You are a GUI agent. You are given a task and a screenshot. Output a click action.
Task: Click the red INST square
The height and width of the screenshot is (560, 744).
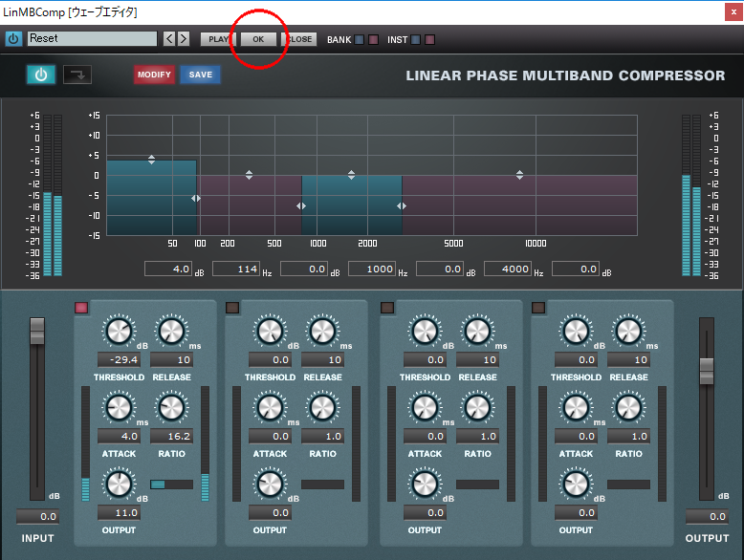429,40
